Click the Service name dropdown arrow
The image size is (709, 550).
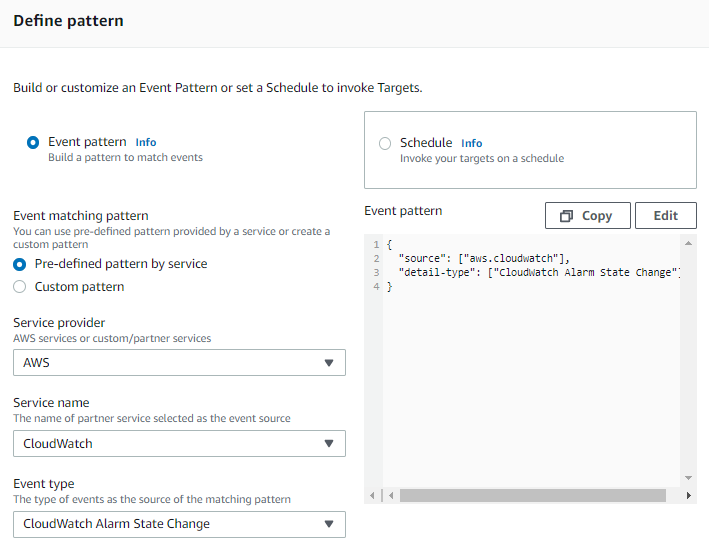click(x=329, y=444)
